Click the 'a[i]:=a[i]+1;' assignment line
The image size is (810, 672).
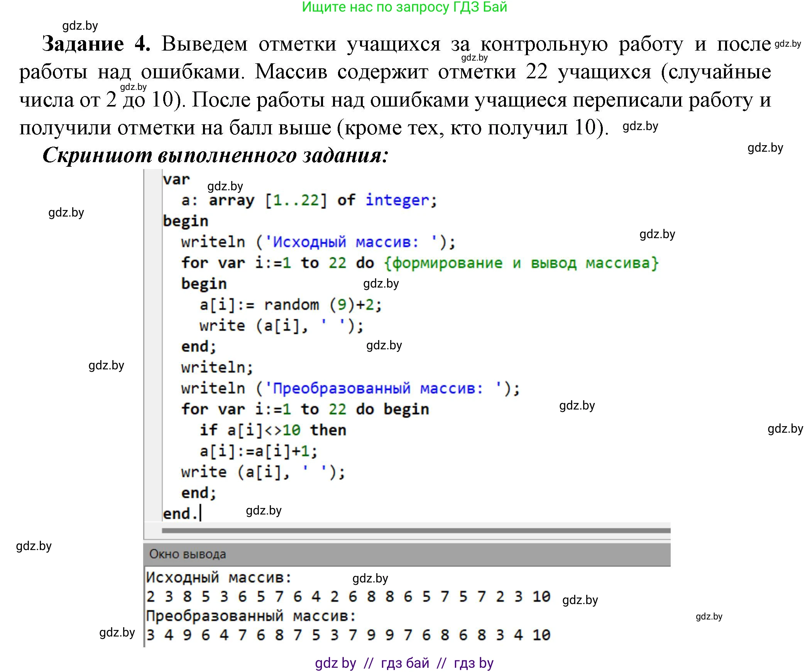258,451
